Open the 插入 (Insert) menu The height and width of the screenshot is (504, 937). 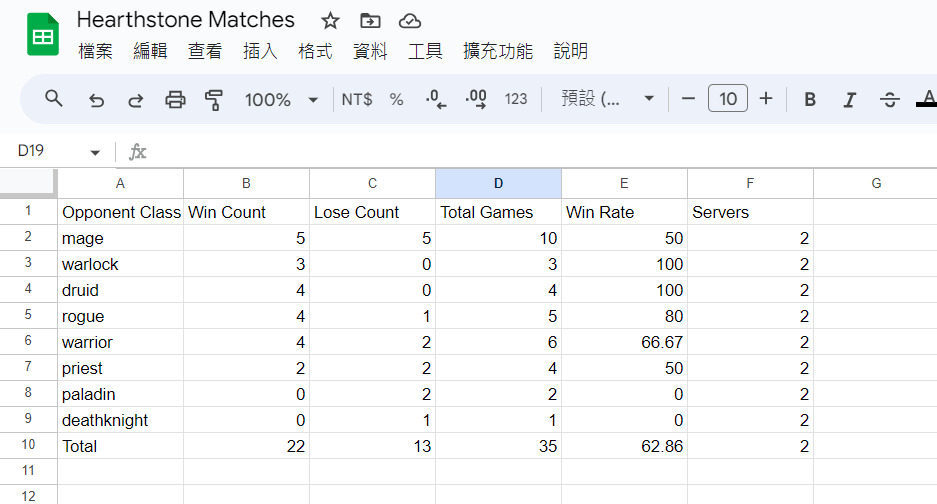[260, 51]
